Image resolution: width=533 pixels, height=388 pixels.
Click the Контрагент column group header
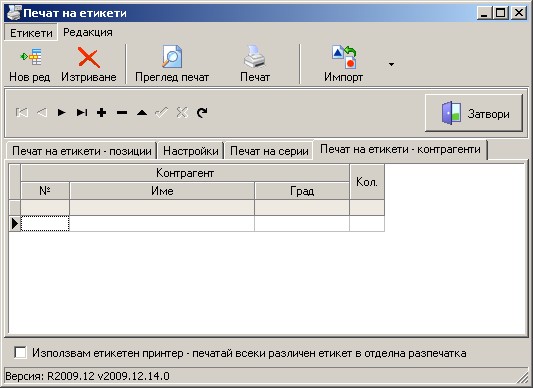[x=185, y=173]
